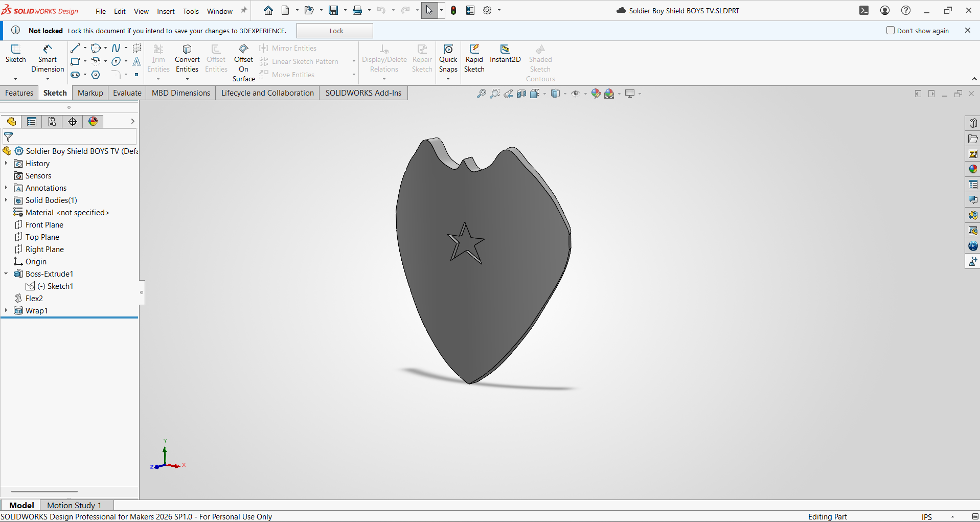Screen dimensions: 980x522
Task: Activate Rapid Sketch tool
Action: click(x=474, y=58)
